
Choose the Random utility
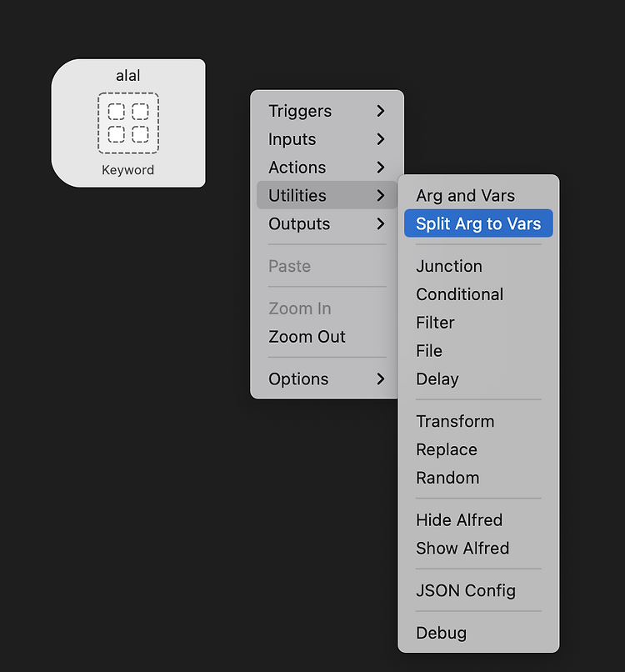tap(478, 478)
